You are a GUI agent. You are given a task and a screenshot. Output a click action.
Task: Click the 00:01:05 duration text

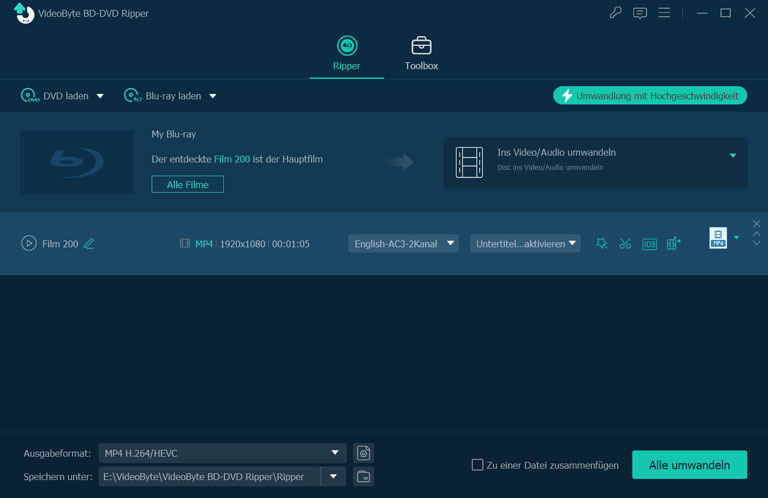pos(291,244)
